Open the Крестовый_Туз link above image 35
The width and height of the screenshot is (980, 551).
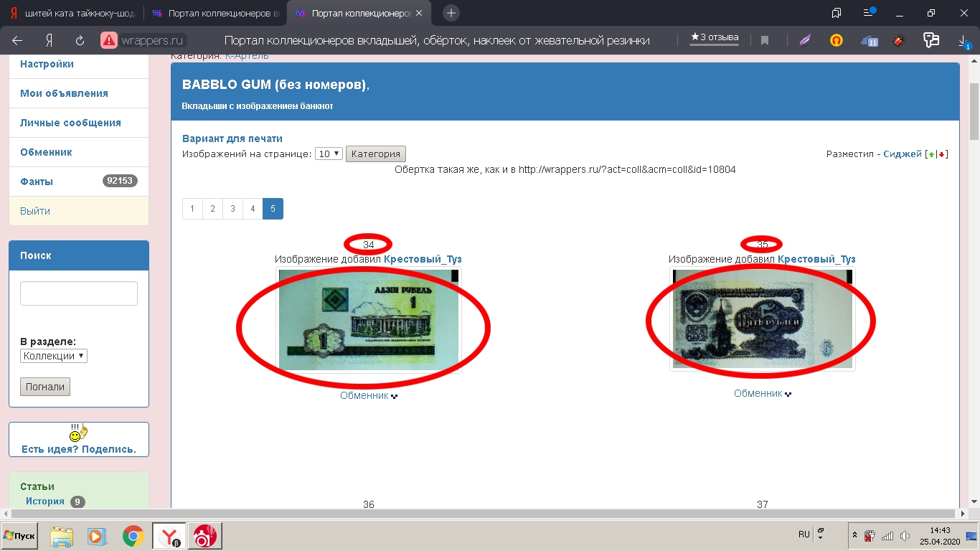[x=816, y=259]
